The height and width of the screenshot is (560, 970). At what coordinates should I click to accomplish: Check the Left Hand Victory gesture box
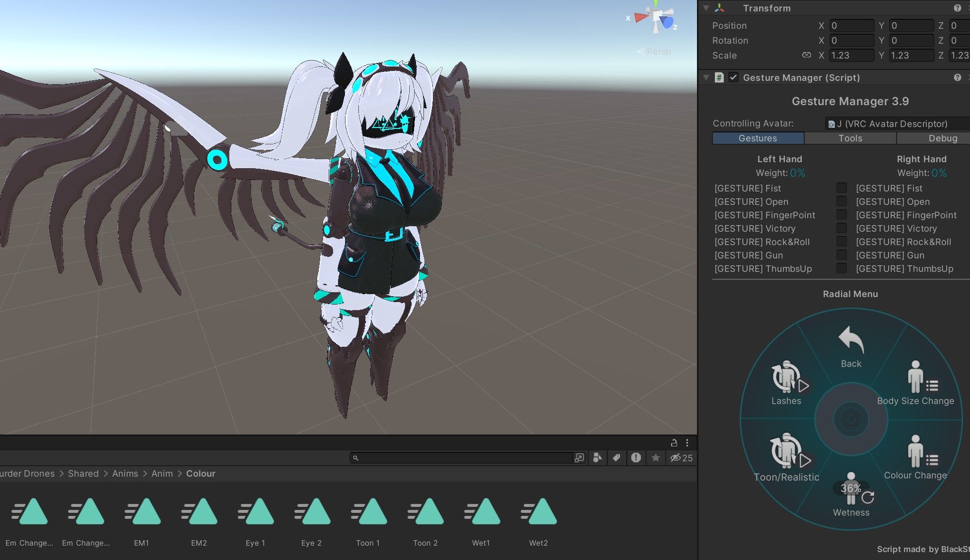pos(841,228)
